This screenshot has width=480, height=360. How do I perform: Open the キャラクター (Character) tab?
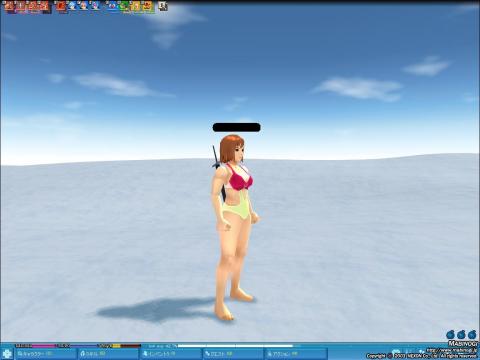[x=46, y=354]
